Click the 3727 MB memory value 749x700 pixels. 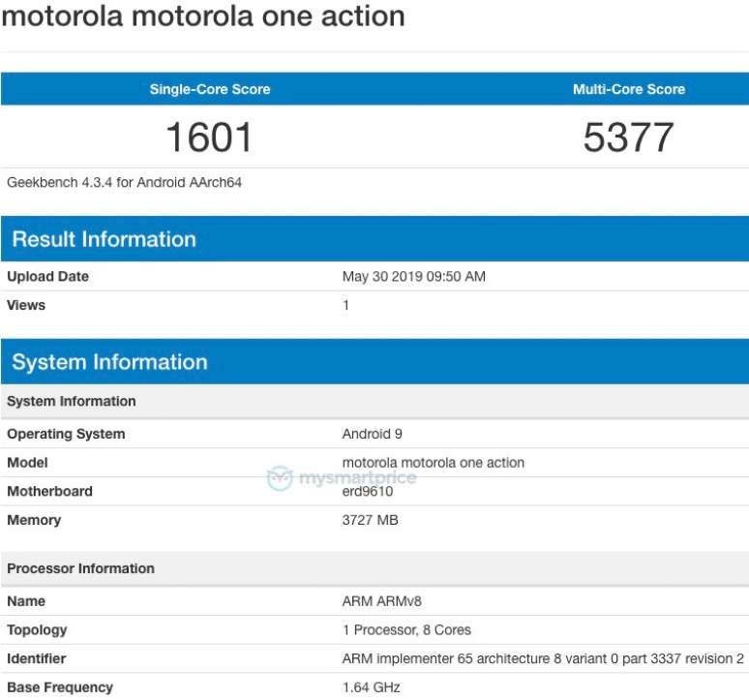pos(371,520)
